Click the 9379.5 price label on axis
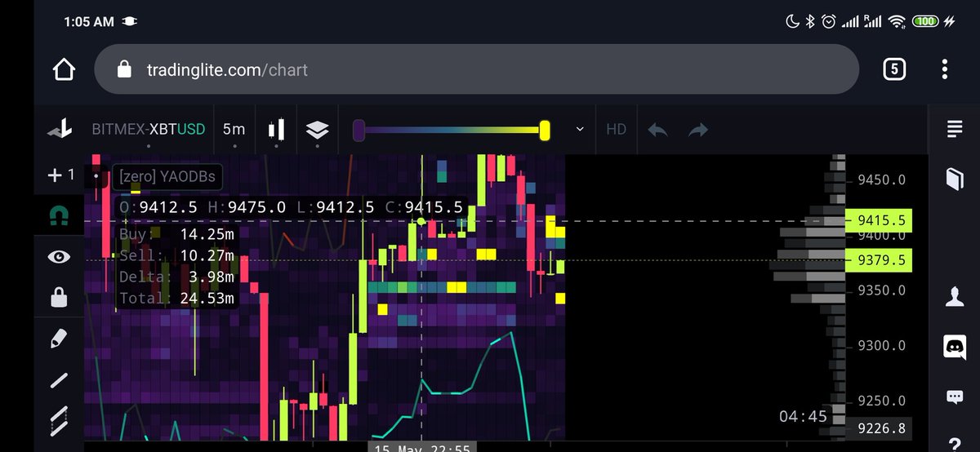The image size is (980, 452). 879,260
